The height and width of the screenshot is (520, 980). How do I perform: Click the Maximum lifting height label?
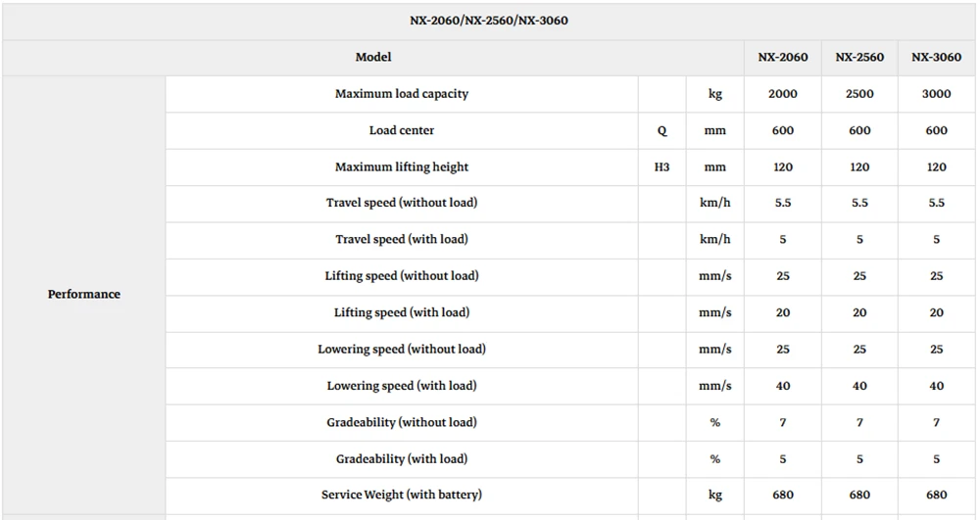click(401, 166)
